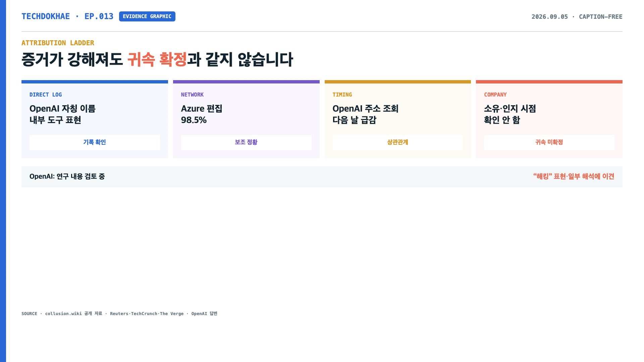Screen dimensions: 644x362
Task: Click the 보조 정황 tag
Action: pyautogui.click(x=246, y=142)
